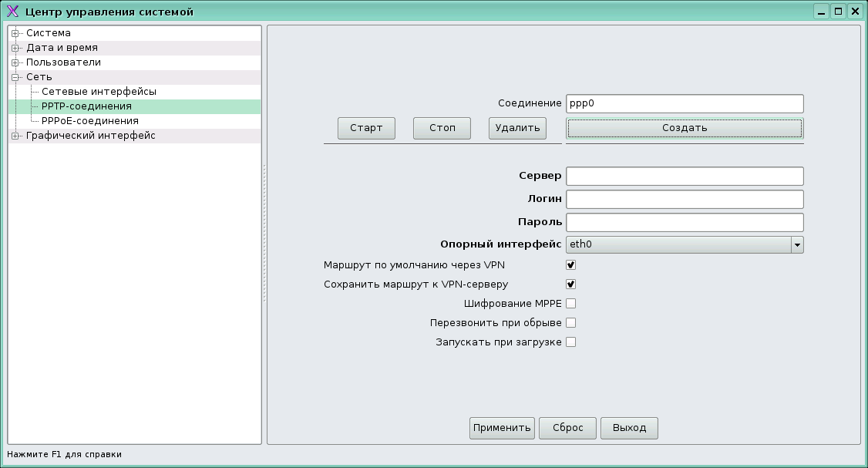Image resolution: width=868 pixels, height=468 pixels.
Task: Select Система in the tree
Action: tap(48, 33)
